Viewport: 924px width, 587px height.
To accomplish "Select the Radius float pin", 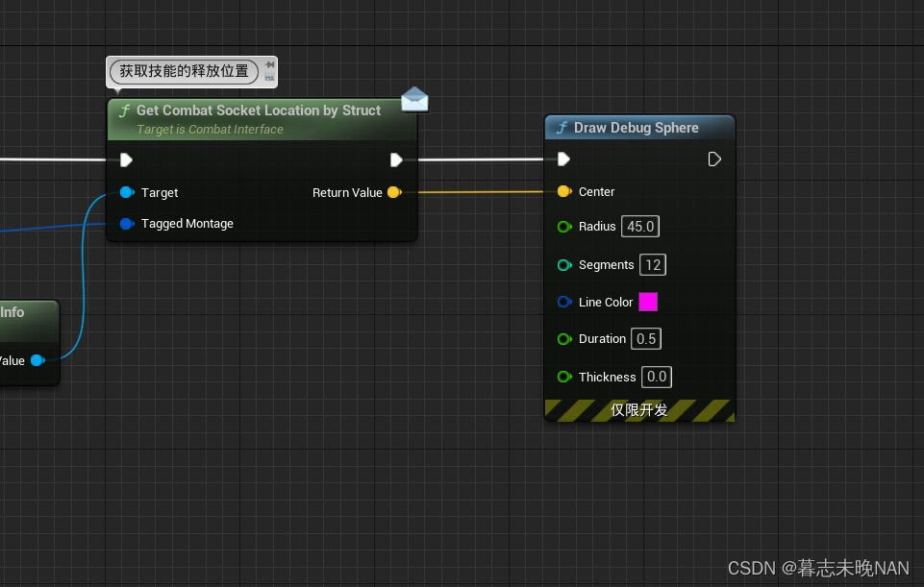I will coord(564,227).
